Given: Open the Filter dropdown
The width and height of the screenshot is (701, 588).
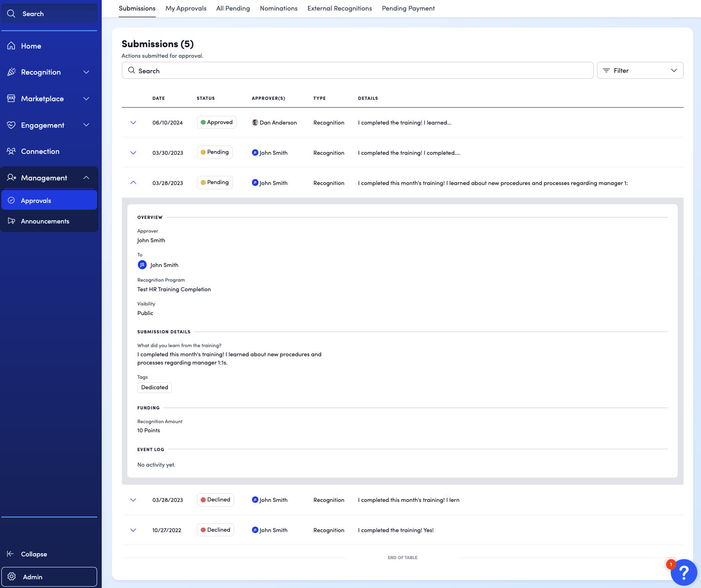Looking at the screenshot, I should tap(640, 71).
